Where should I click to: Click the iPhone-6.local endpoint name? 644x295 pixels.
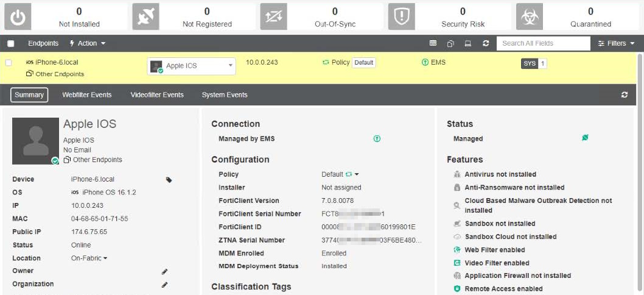pyautogui.click(x=57, y=62)
